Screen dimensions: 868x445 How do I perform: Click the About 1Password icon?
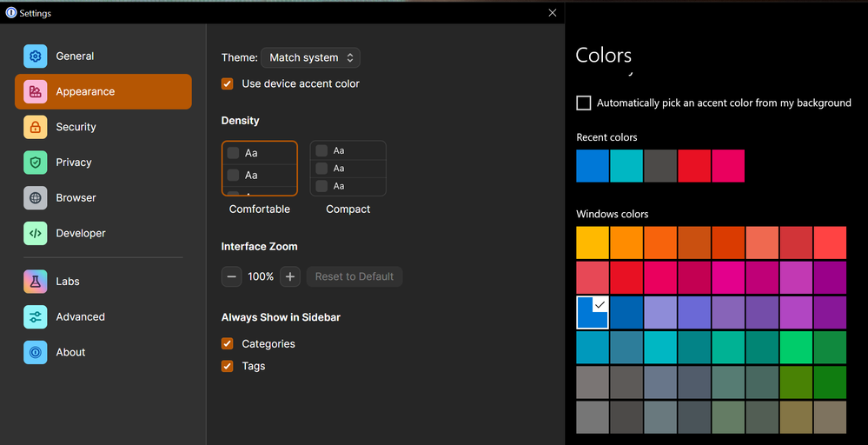click(36, 353)
